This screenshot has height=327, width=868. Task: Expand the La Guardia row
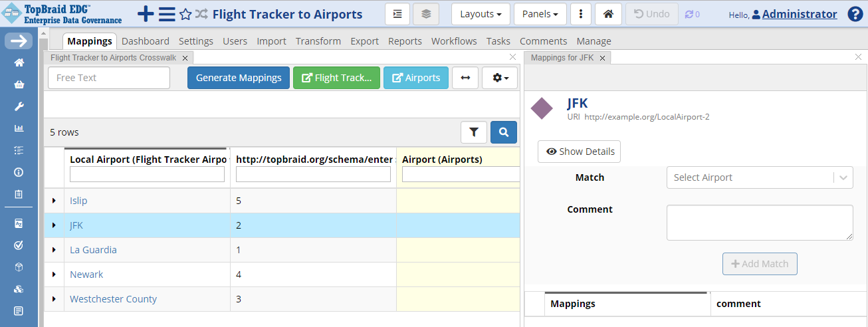[54, 250]
